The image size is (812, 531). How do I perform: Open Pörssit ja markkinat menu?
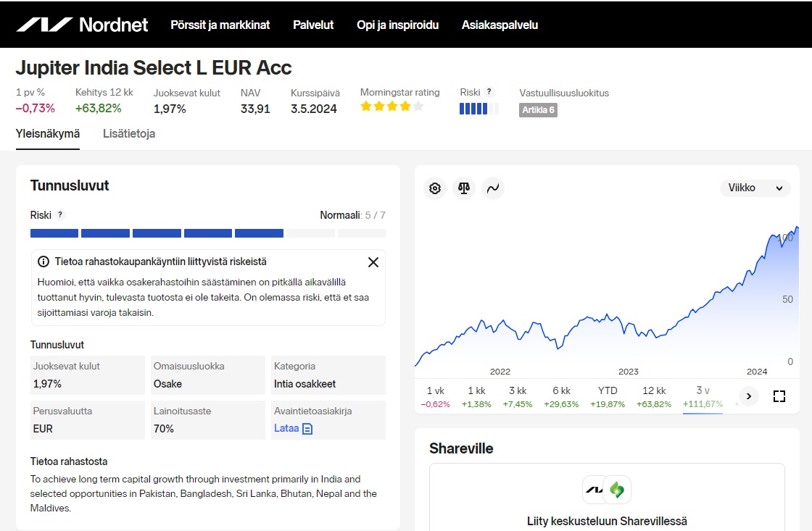tap(220, 25)
